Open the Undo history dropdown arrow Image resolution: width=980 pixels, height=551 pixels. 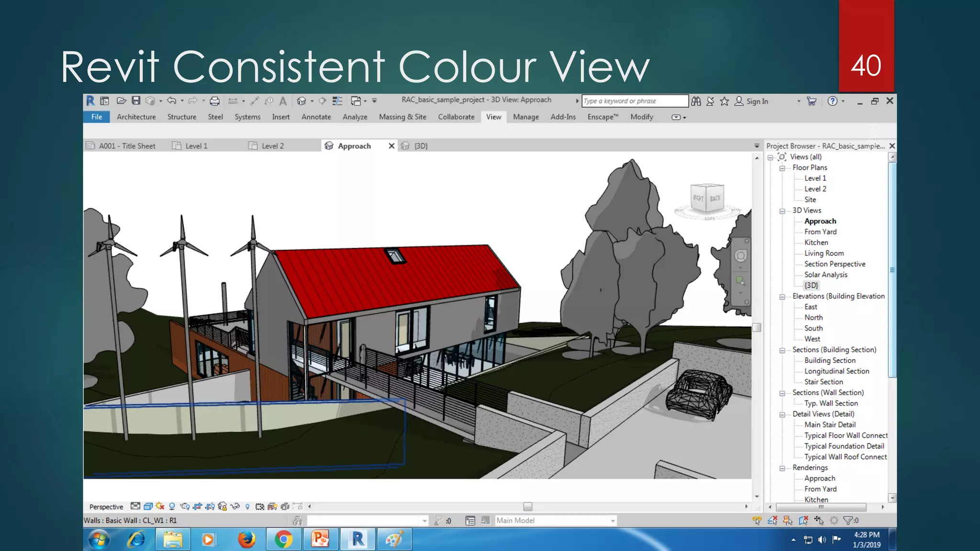pyautogui.click(x=182, y=101)
